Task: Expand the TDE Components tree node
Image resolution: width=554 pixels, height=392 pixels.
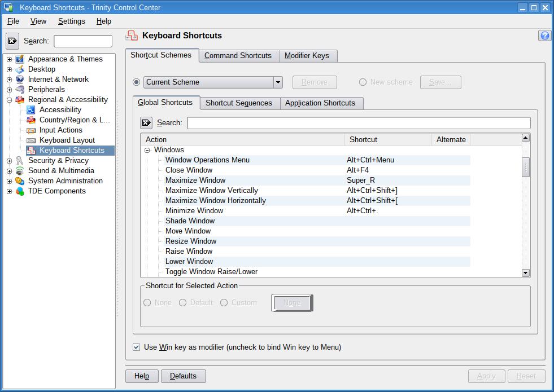Action: pos(9,192)
